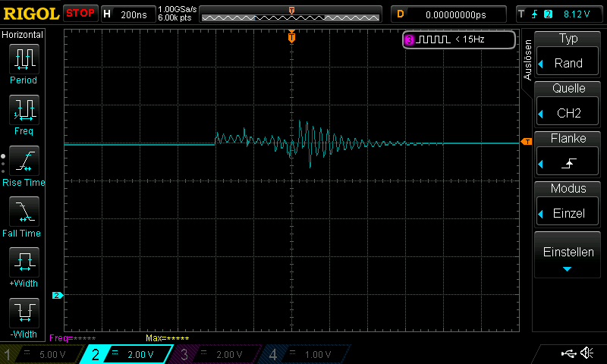
Task: Select the Freq measurement icon
Action: tap(24, 110)
